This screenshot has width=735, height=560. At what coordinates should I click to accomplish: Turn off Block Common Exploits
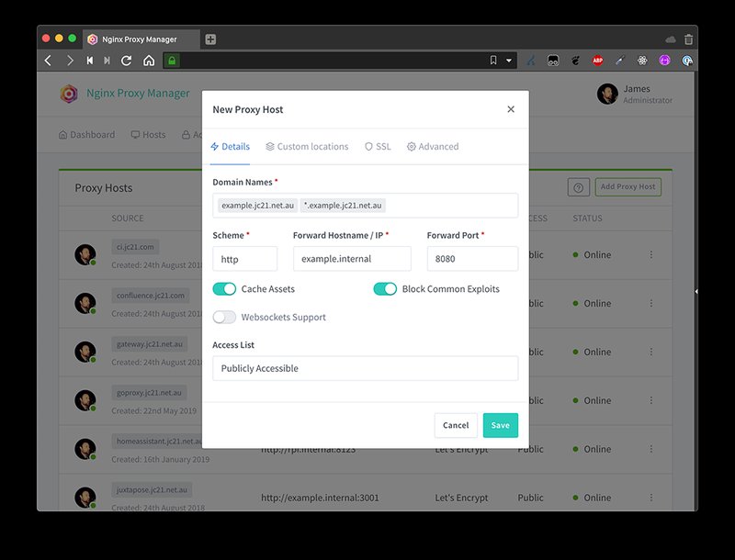(x=385, y=289)
